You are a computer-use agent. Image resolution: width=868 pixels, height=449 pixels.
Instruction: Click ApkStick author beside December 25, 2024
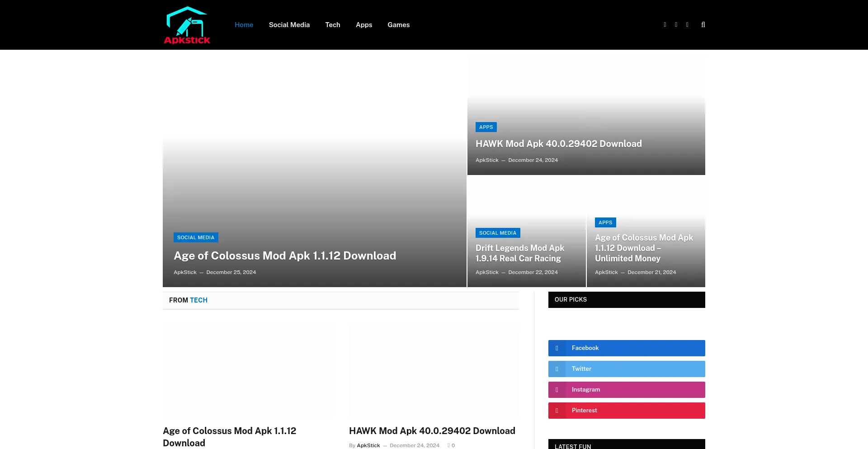click(x=185, y=272)
